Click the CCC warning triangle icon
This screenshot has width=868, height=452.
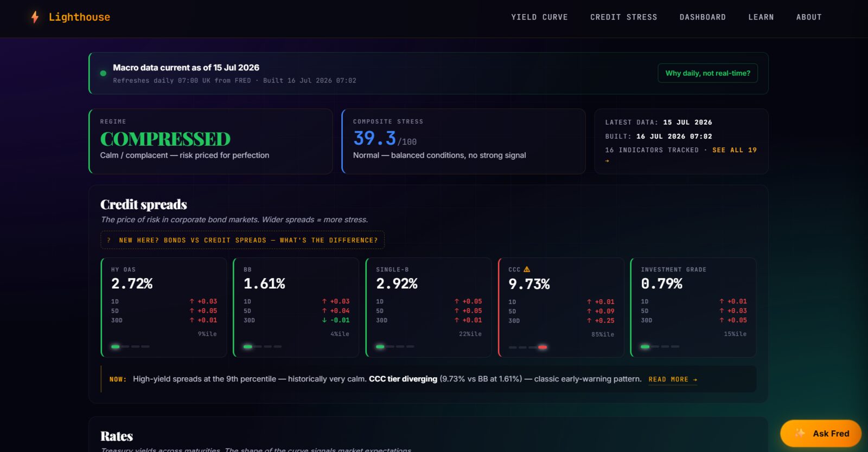pyautogui.click(x=527, y=269)
